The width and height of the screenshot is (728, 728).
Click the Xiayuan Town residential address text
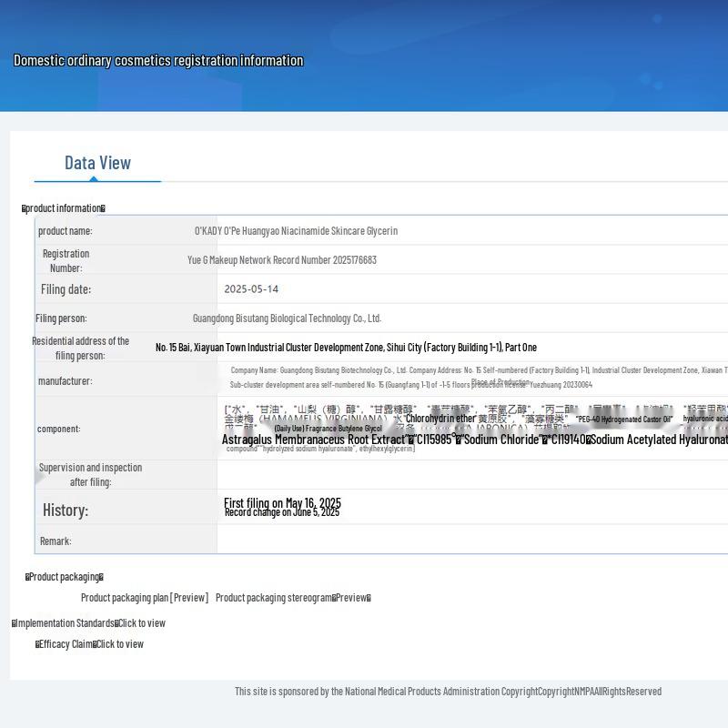coord(346,348)
